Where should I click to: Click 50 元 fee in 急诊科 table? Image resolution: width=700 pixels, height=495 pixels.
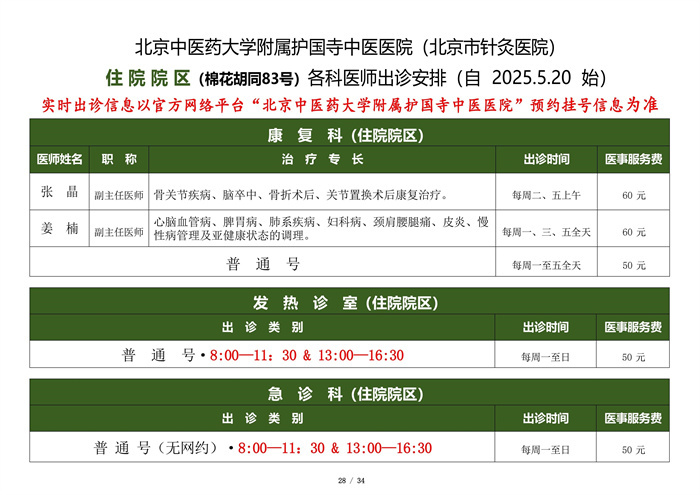point(633,450)
